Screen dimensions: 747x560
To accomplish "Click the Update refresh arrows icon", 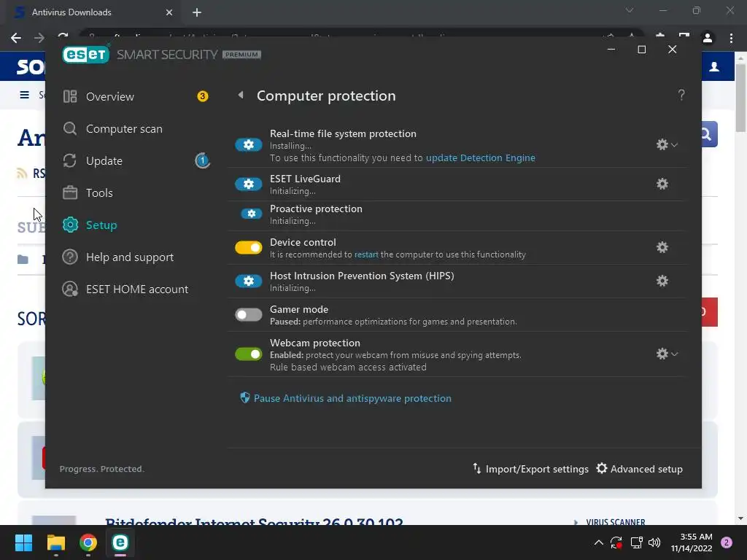I will (x=70, y=161).
